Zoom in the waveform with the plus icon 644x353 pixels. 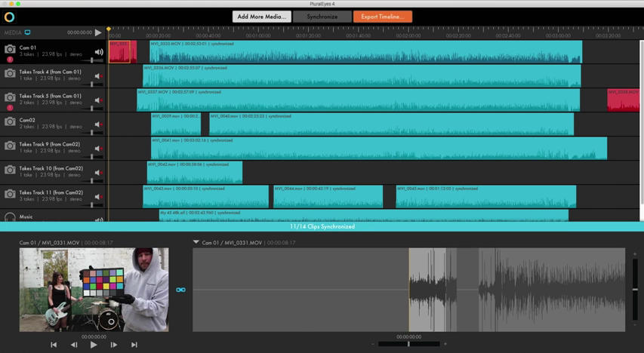[x=445, y=344]
